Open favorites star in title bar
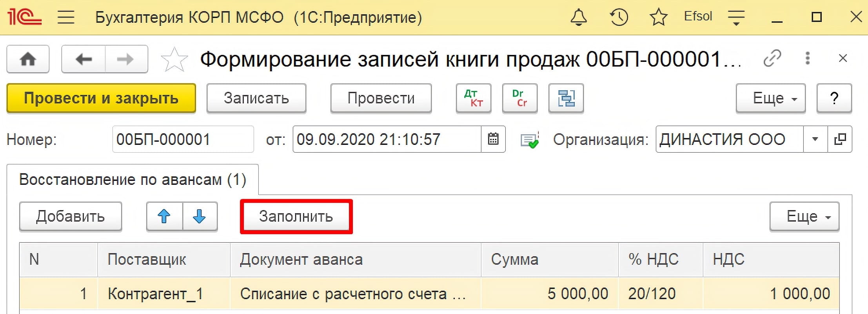 (659, 17)
